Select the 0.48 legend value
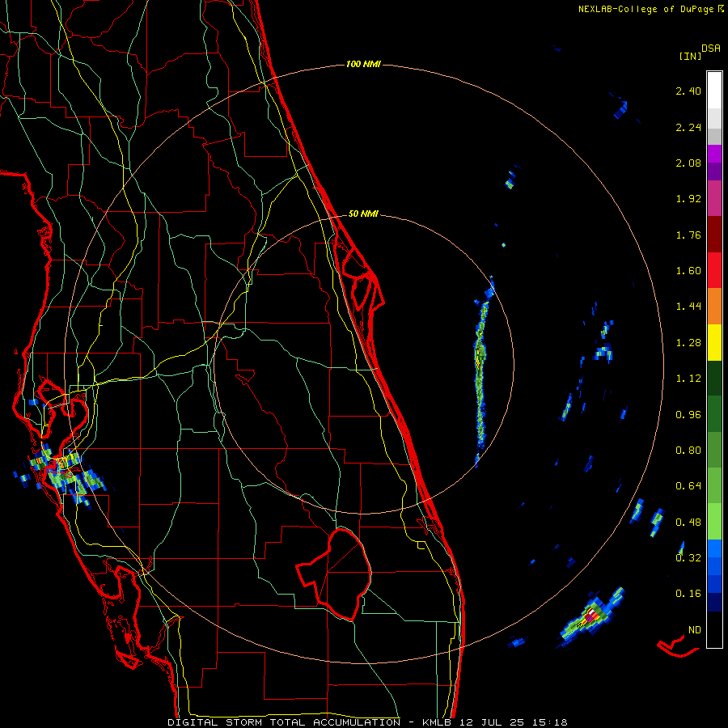This screenshot has height=728, width=728. [688, 523]
